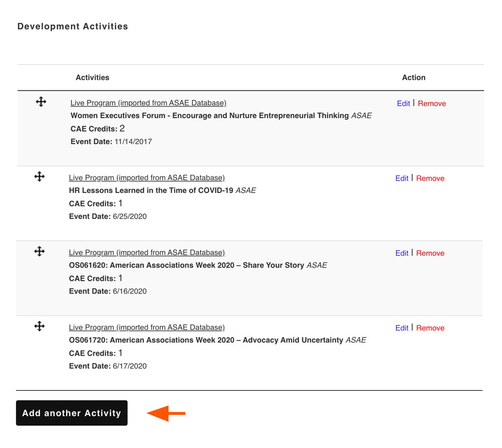Click the drag icon for Advocacy Amid Uncertainty
502x448 pixels.
click(40, 326)
